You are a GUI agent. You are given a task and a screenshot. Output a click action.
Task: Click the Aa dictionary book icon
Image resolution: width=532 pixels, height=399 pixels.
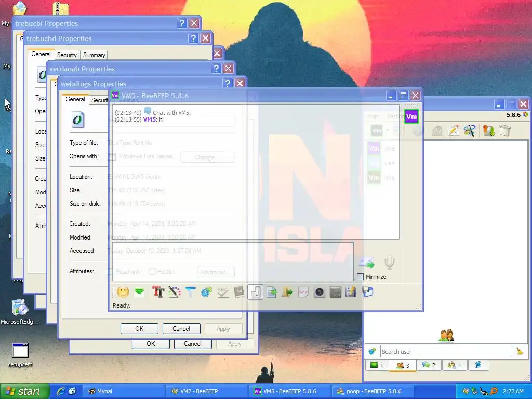click(x=239, y=292)
